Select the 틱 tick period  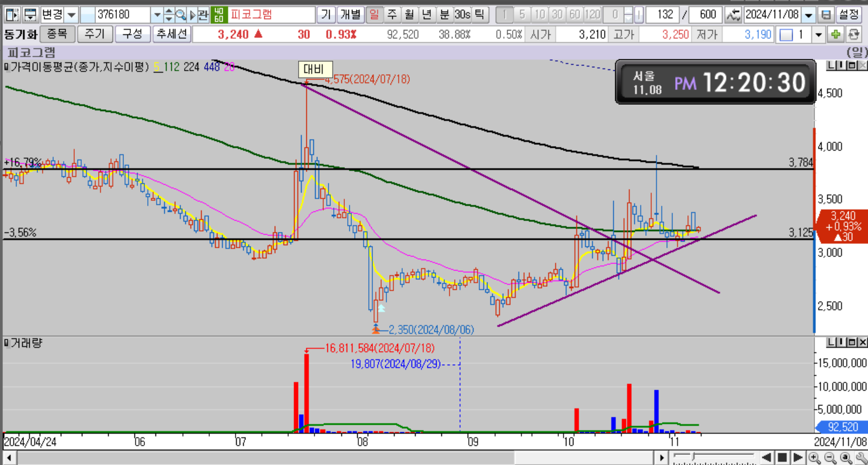479,15
